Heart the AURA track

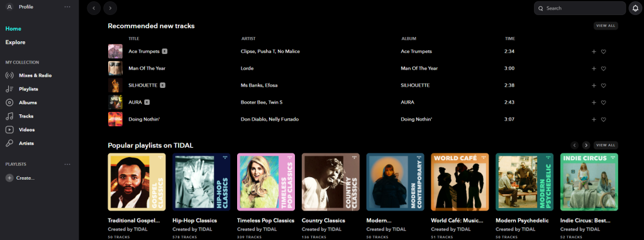pyautogui.click(x=603, y=102)
